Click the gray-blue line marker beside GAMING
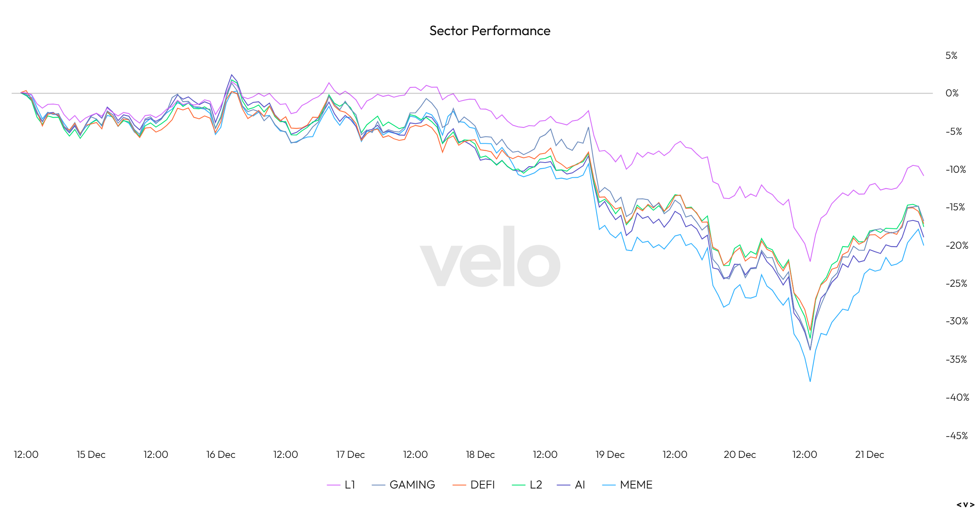 coord(379,485)
